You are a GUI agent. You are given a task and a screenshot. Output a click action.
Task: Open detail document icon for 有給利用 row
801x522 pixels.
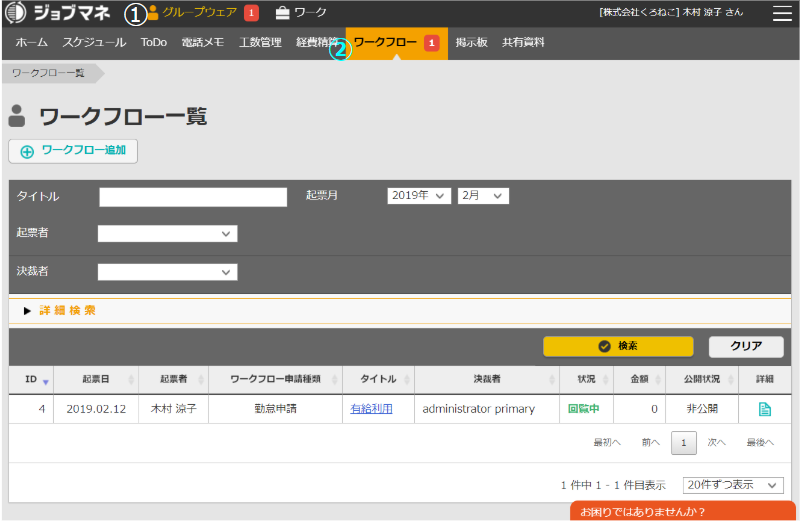point(765,409)
